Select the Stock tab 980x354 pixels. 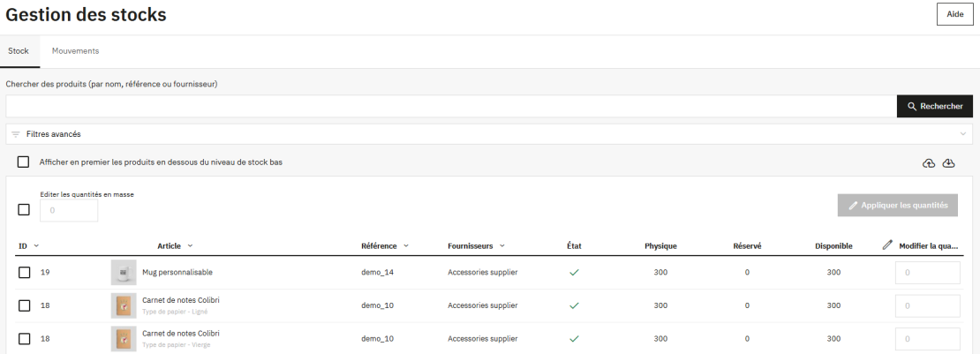(x=19, y=51)
